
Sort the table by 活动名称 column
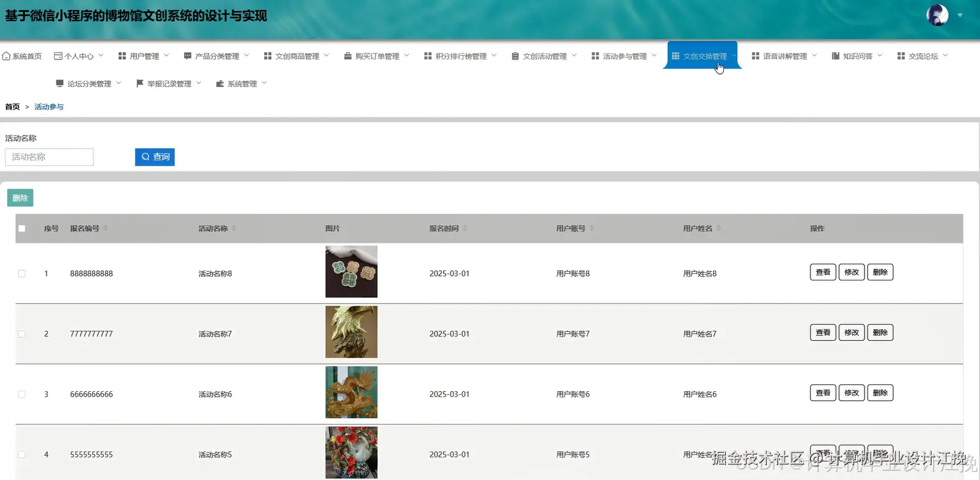[234, 228]
